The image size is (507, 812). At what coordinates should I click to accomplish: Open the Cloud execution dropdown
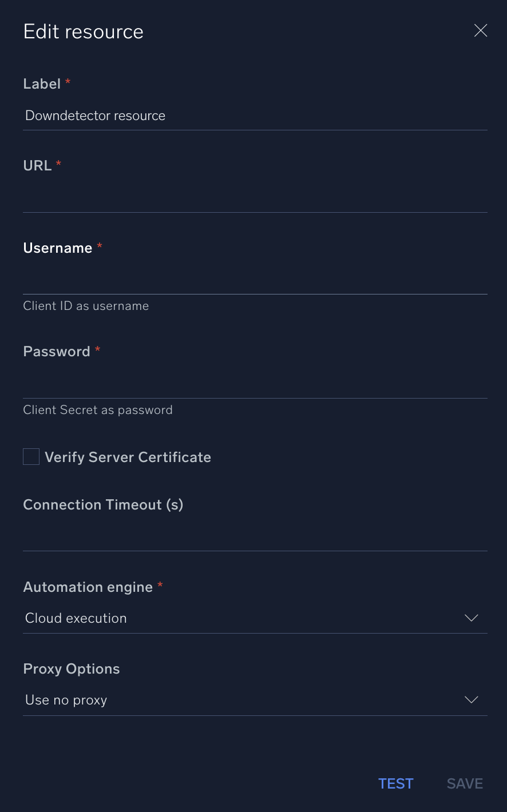point(255,618)
